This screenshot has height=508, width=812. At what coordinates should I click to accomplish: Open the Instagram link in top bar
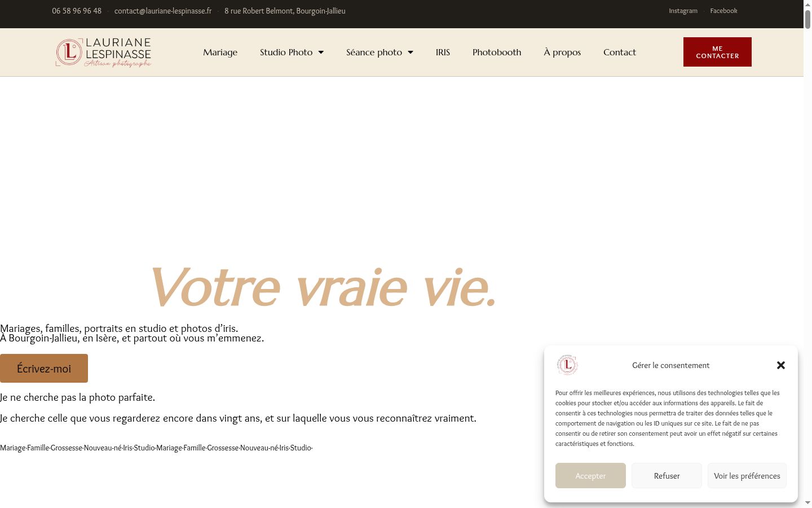[683, 11]
